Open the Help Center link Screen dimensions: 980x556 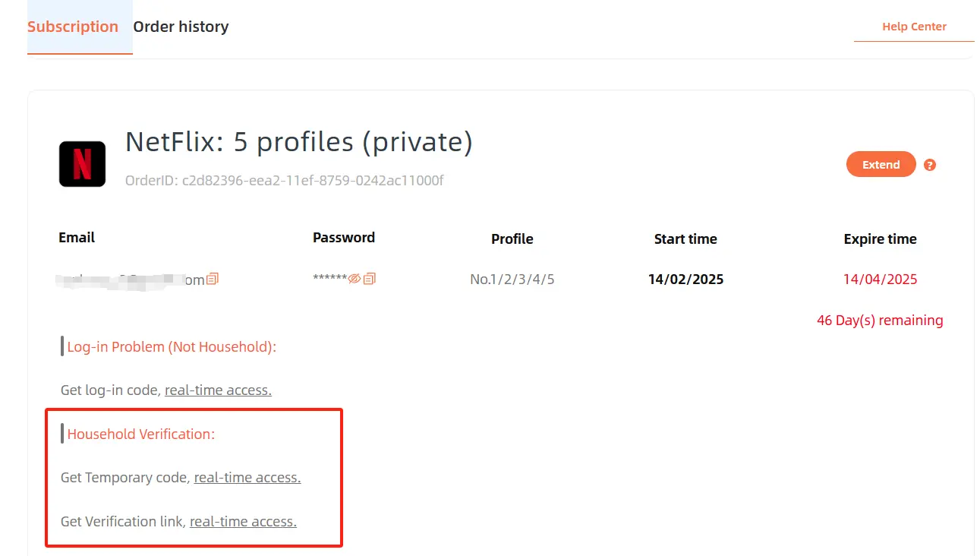[x=914, y=27]
